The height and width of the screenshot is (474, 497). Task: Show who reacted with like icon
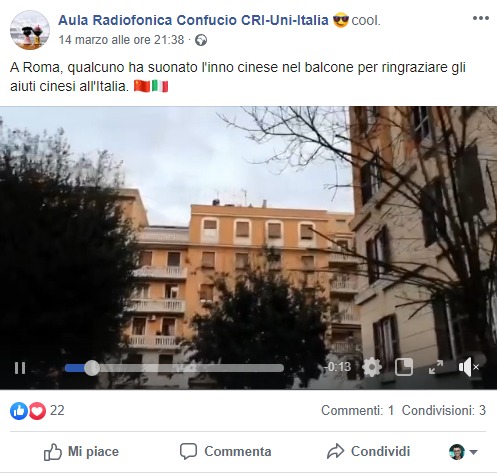point(19,411)
